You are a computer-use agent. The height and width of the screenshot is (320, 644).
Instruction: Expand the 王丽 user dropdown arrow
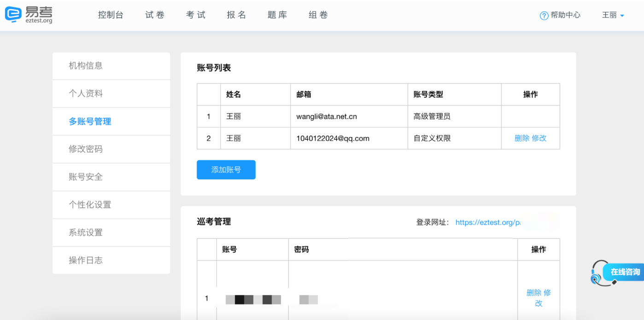pos(622,16)
